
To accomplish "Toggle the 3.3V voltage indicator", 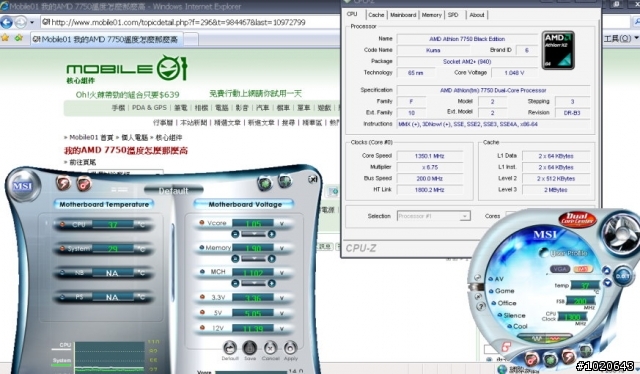I will click(x=202, y=297).
